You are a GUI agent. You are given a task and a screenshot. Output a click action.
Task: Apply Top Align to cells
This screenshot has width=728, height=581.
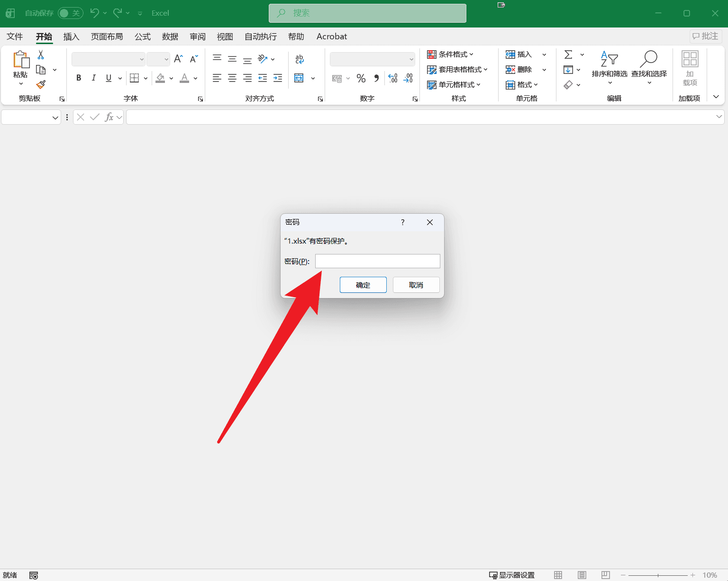pos(217,59)
